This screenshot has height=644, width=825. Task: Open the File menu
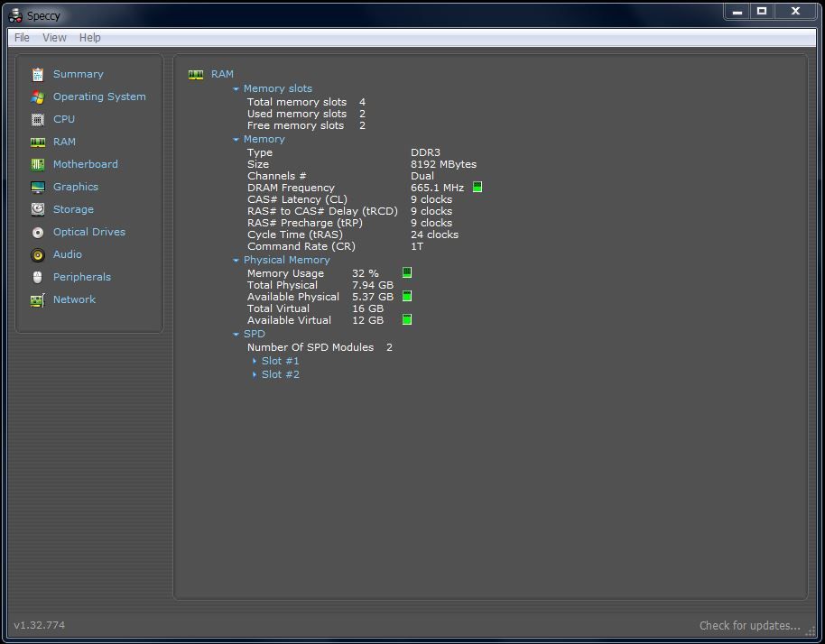(22, 37)
